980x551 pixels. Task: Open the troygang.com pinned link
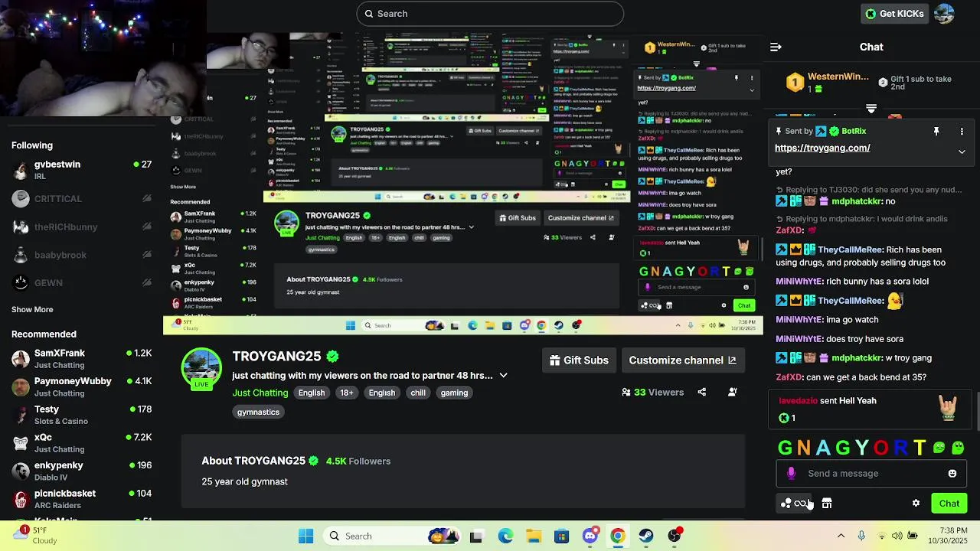click(822, 148)
